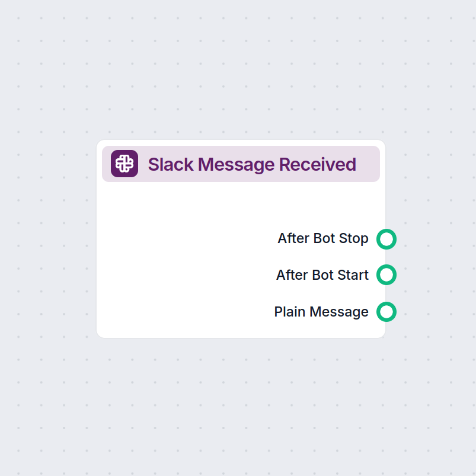Click the green circle beside Plain Message
Screen dimensions: 476x476
(x=386, y=311)
